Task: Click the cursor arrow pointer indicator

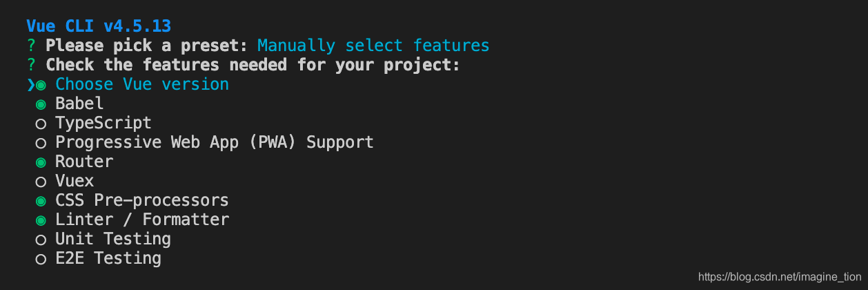Action: [x=30, y=85]
